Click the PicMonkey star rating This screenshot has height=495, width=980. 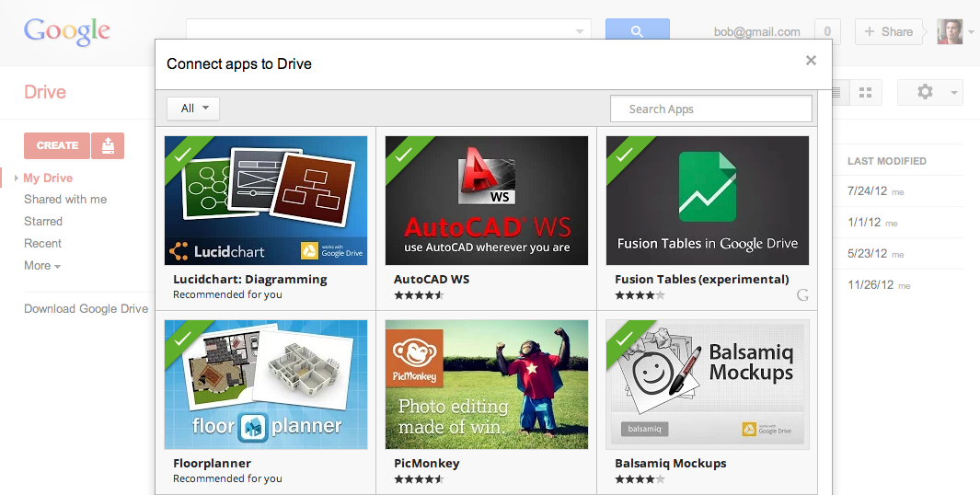click(419, 479)
